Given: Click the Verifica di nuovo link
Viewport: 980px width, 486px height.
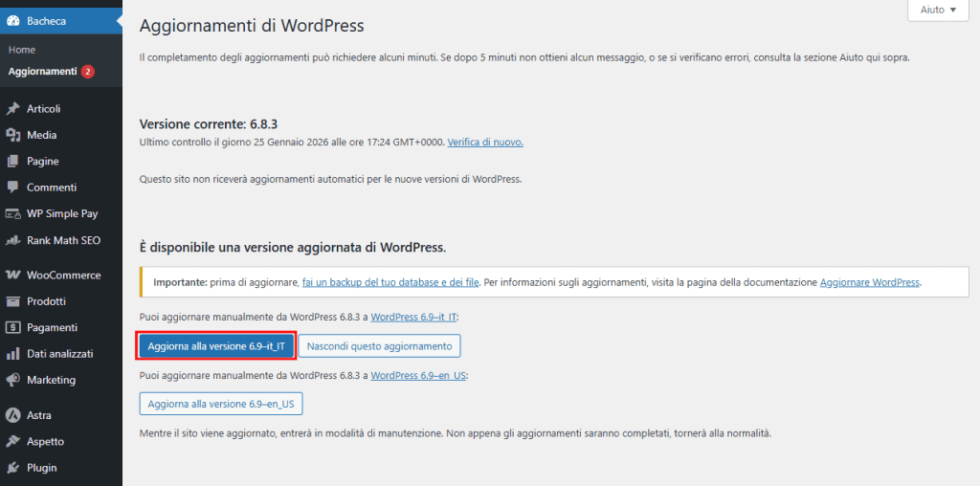Looking at the screenshot, I should [x=485, y=143].
